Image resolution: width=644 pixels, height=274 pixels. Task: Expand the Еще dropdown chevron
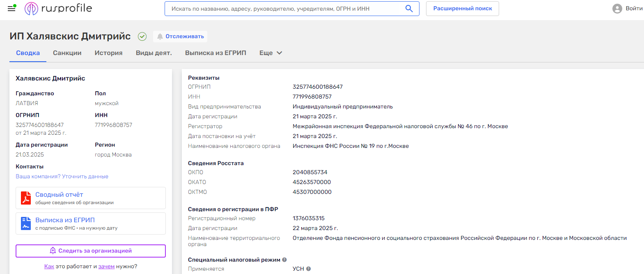tap(280, 53)
